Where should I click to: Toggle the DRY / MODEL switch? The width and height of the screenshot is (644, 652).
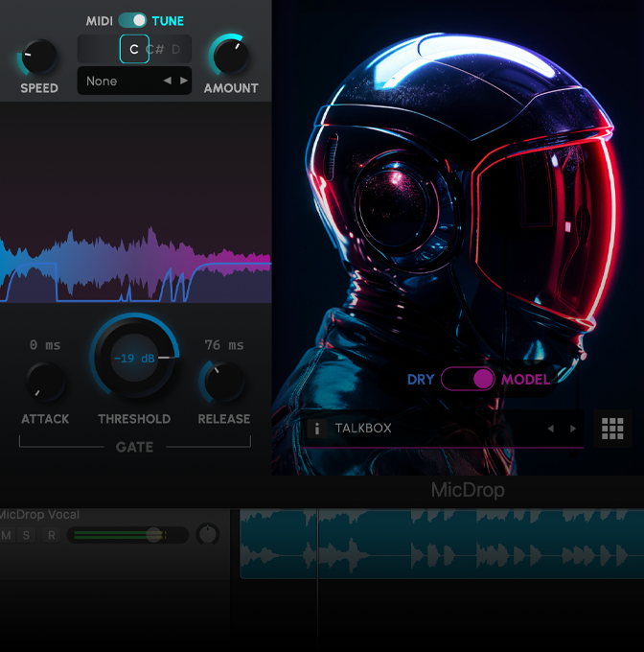coord(469,379)
